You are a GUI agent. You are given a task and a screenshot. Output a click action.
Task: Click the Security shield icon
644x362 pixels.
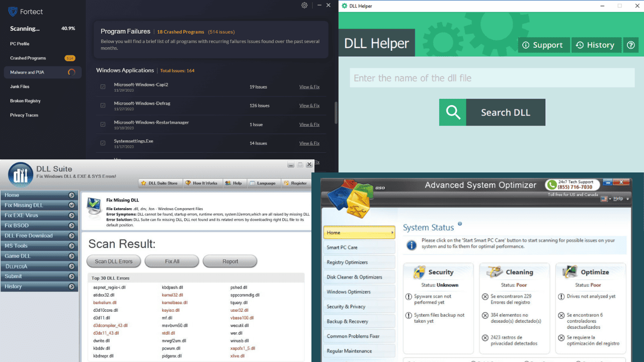coord(419,272)
